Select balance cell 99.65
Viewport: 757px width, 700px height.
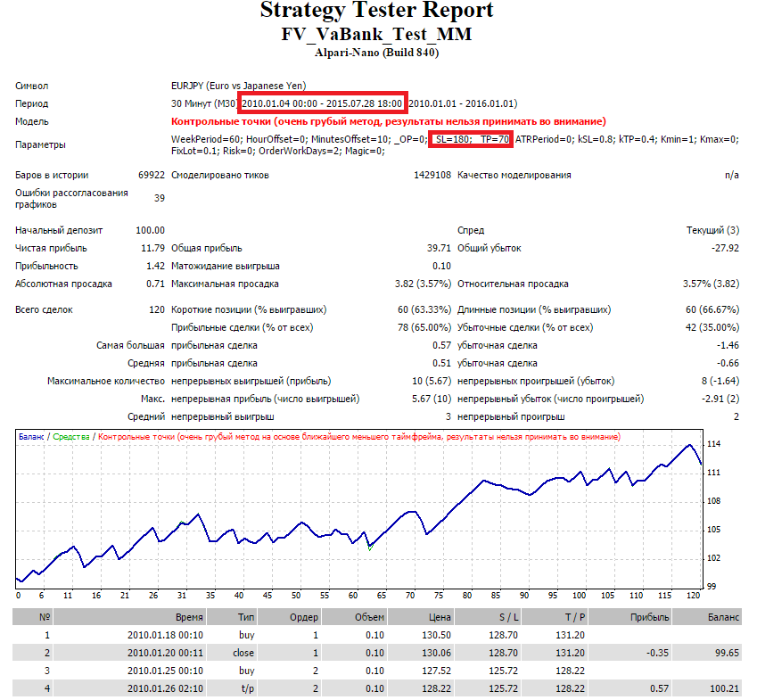(x=727, y=653)
